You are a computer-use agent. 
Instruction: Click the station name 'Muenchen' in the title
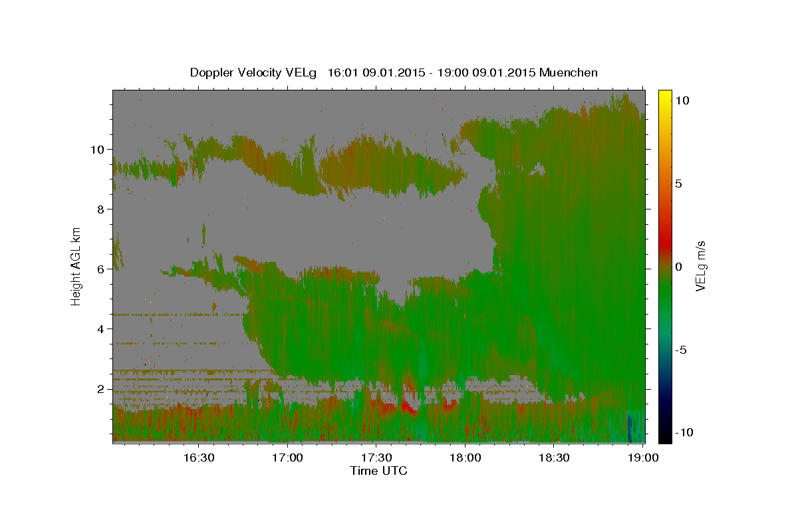569,72
